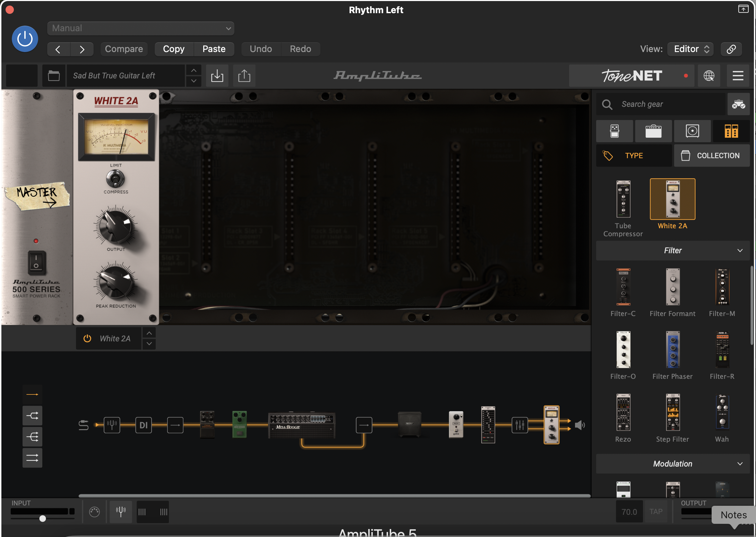Click the mixer block in signal chain
The width and height of the screenshot is (756, 537).
520,425
